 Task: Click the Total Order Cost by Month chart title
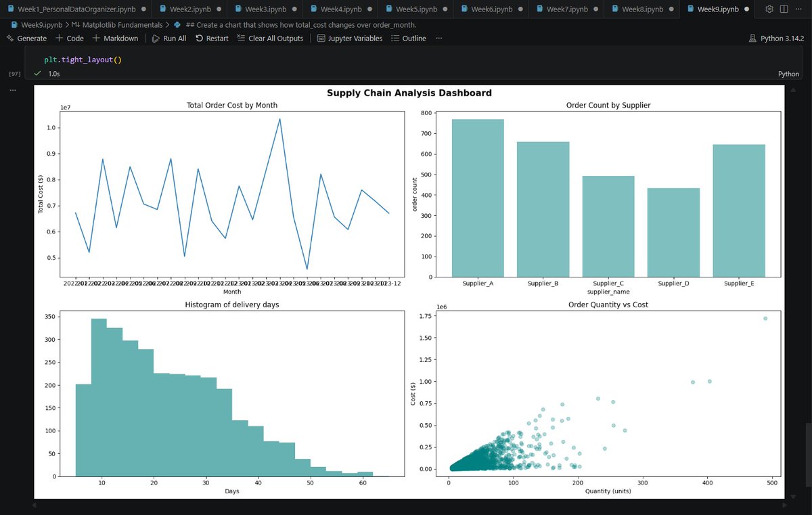[x=232, y=105]
